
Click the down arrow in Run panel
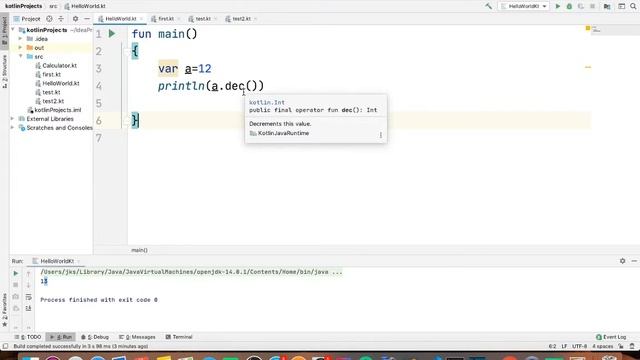pyautogui.click(x=29, y=284)
